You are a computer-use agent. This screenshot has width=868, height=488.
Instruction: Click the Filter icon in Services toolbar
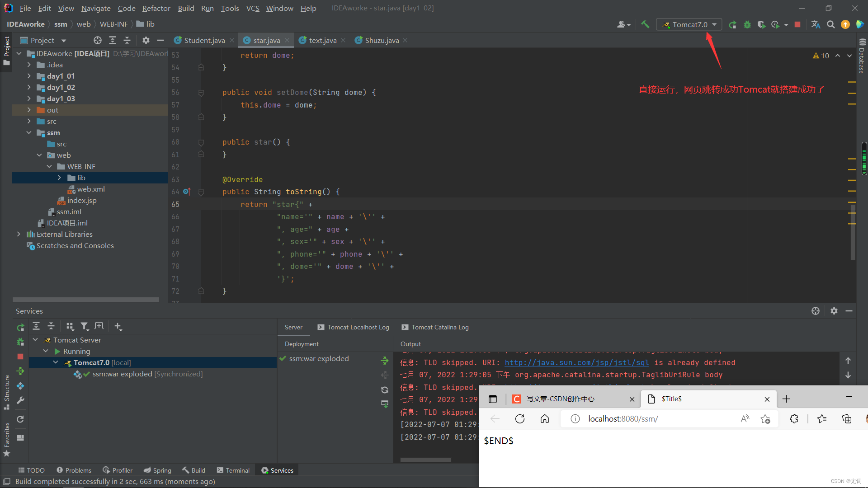[x=84, y=326]
